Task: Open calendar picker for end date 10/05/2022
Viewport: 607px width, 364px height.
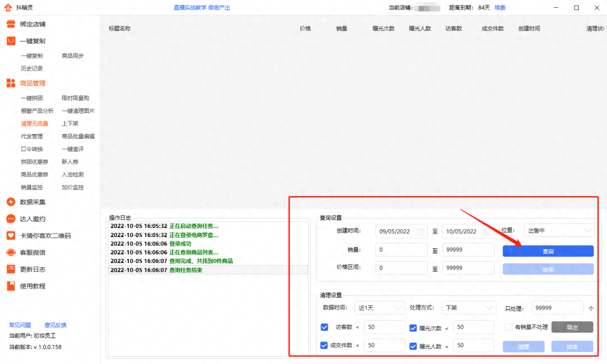Action: coord(487,231)
